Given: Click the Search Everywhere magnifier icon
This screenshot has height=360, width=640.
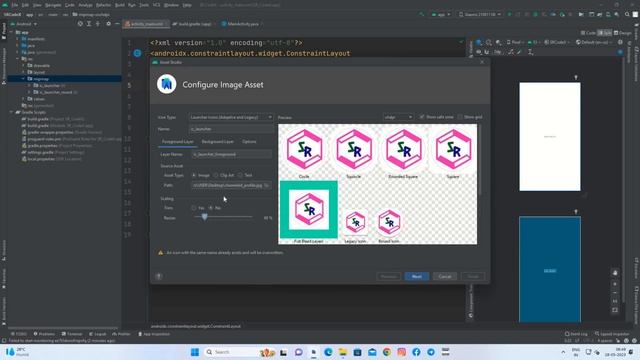Looking at the screenshot, I should [627, 14].
